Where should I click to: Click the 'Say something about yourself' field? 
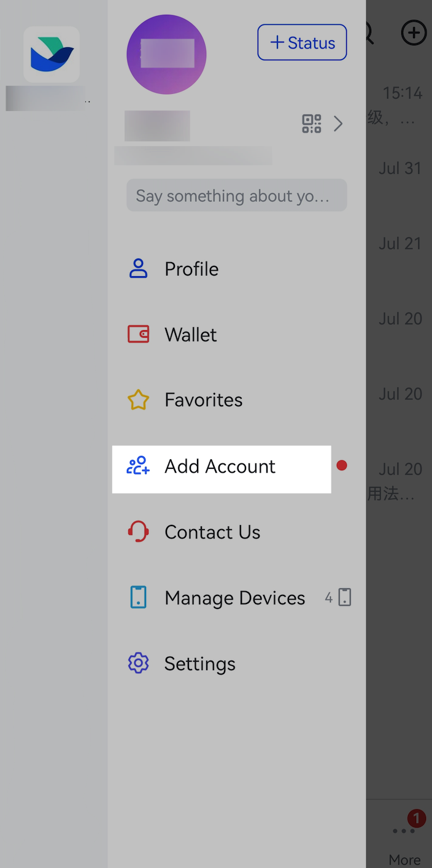[x=236, y=195]
